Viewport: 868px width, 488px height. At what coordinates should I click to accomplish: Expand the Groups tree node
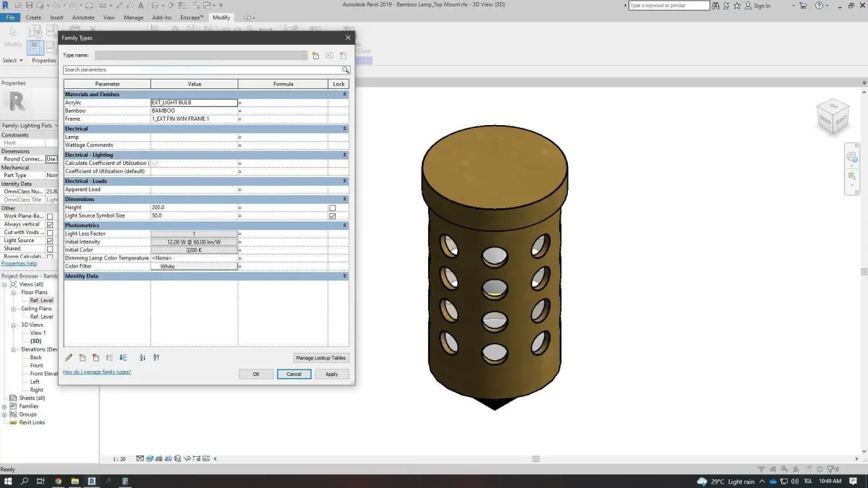click(x=4, y=414)
